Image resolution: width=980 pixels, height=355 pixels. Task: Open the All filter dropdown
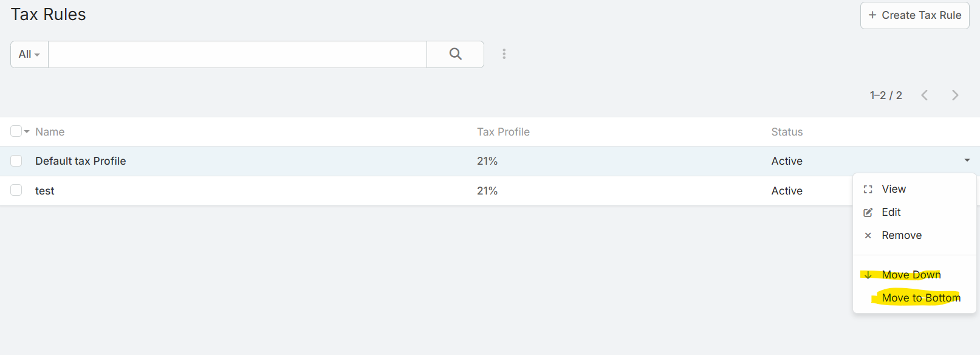coord(29,54)
